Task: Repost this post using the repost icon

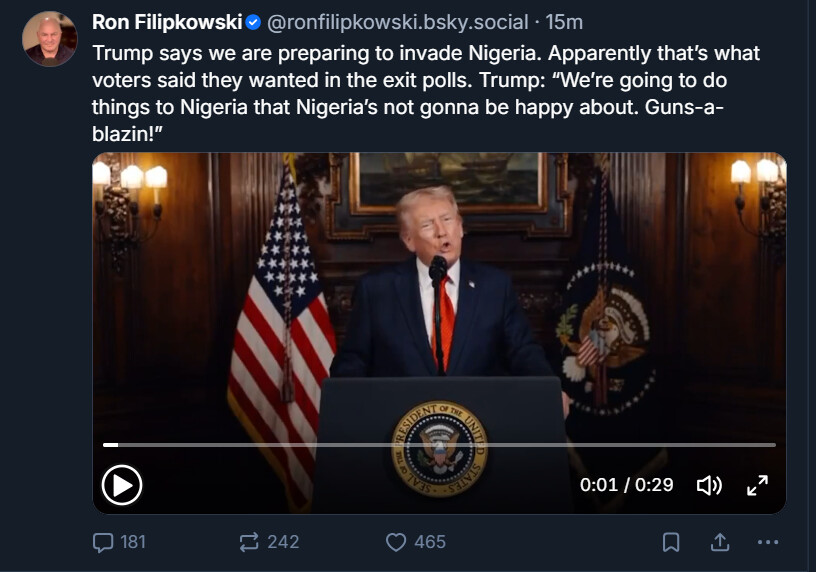Action: click(x=249, y=542)
